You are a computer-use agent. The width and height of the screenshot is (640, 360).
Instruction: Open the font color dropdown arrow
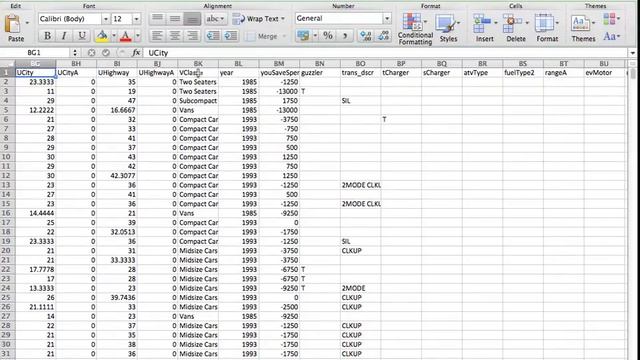pos(138,36)
